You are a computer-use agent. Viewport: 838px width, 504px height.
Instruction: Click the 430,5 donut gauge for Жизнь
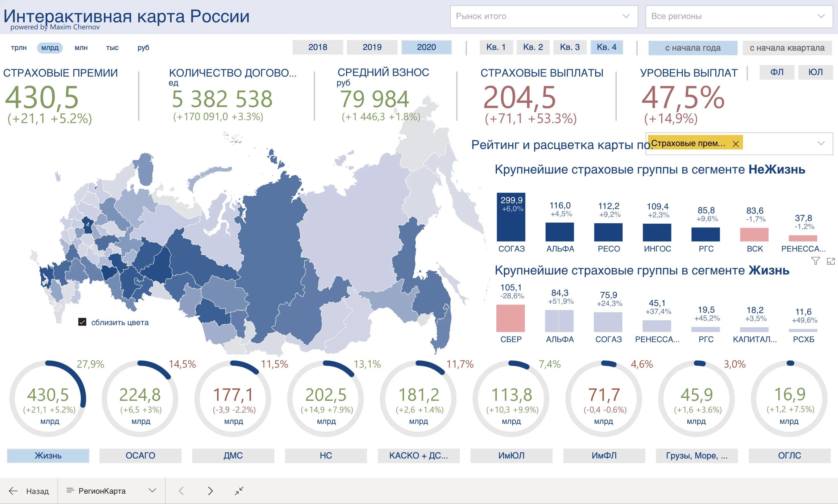(x=48, y=398)
